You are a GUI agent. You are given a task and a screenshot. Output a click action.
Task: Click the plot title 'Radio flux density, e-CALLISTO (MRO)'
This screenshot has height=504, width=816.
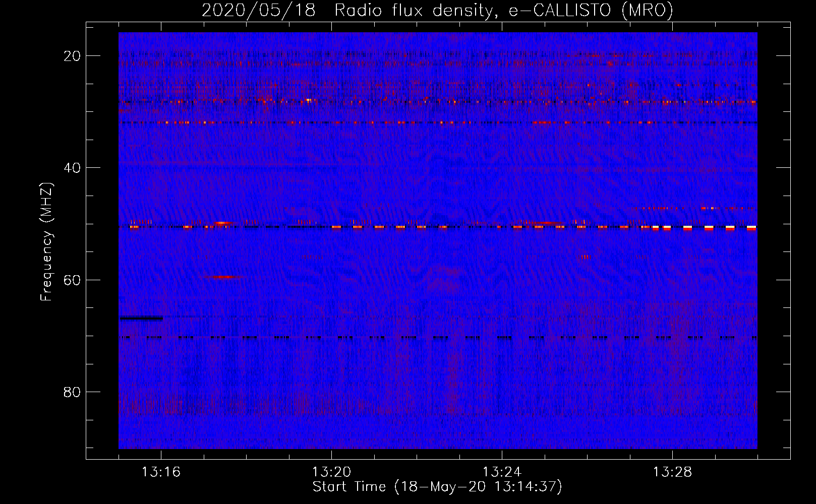click(x=503, y=11)
